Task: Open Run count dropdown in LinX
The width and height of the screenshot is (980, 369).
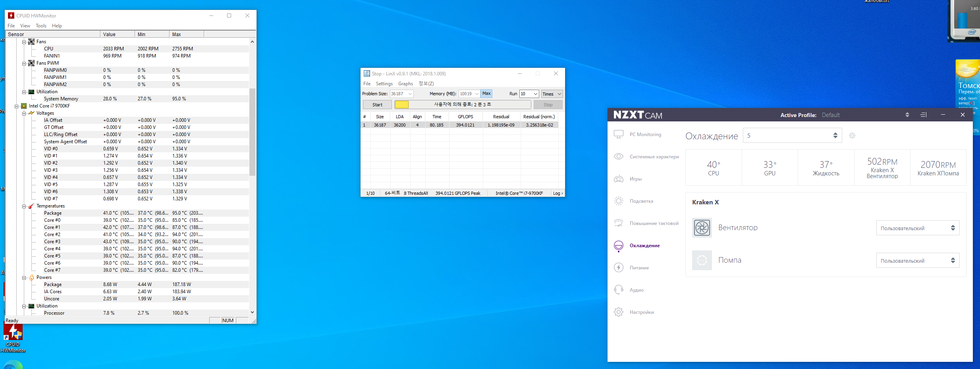Action: click(535, 94)
